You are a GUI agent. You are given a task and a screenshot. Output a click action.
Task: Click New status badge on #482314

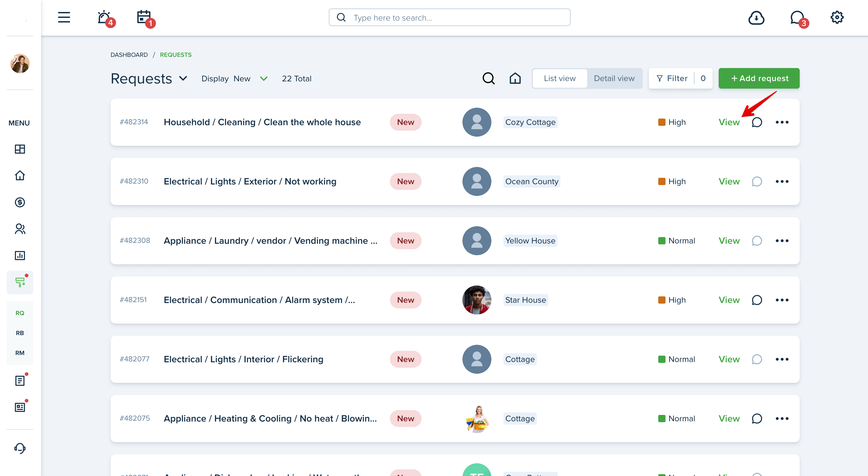coord(405,122)
